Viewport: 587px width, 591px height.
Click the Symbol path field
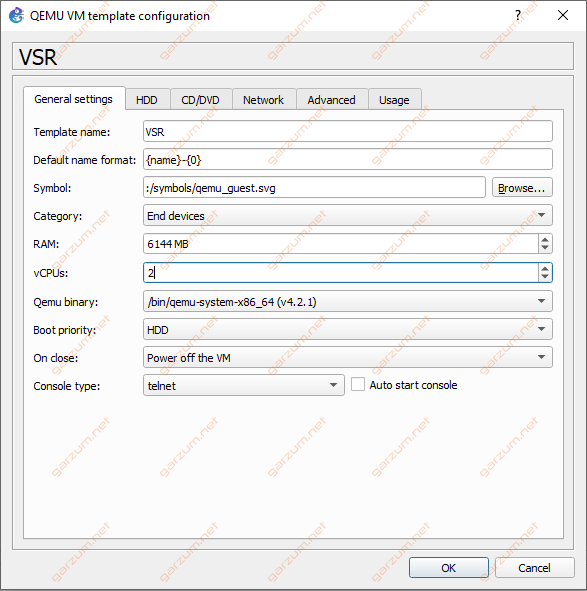pyautogui.click(x=314, y=187)
